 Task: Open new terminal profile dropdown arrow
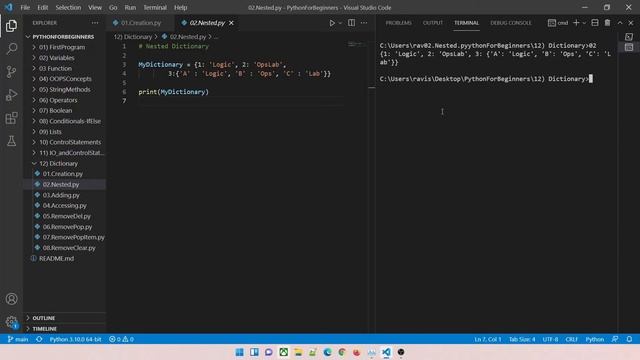pos(584,23)
